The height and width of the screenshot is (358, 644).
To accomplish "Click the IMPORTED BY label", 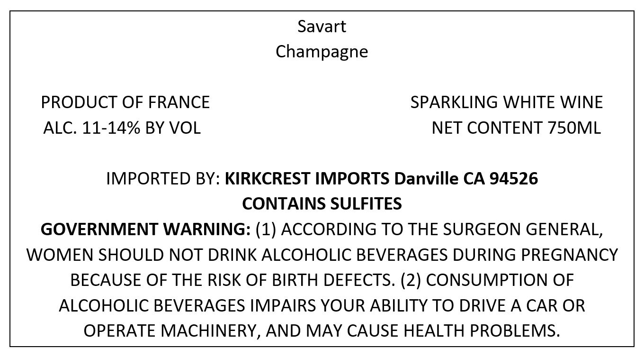I will pyautogui.click(x=163, y=179).
